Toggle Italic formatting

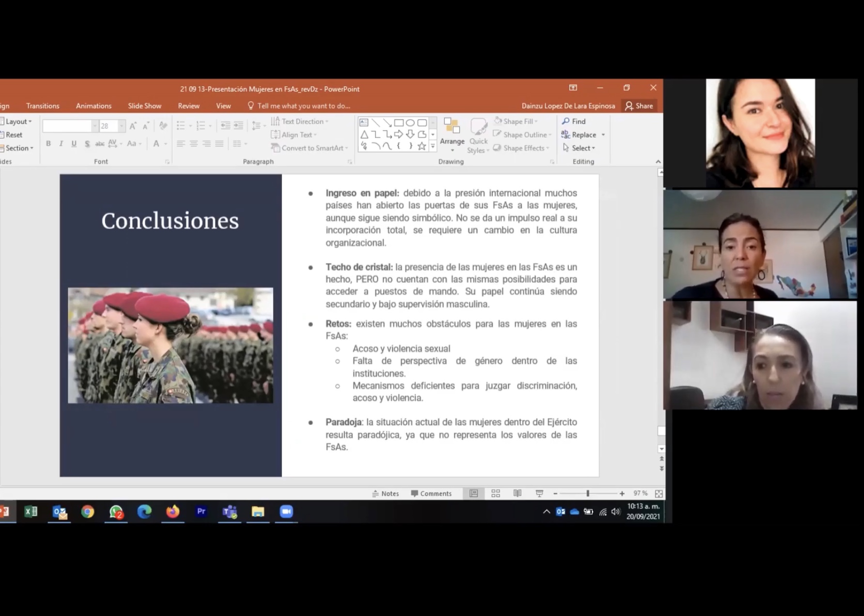point(61,143)
